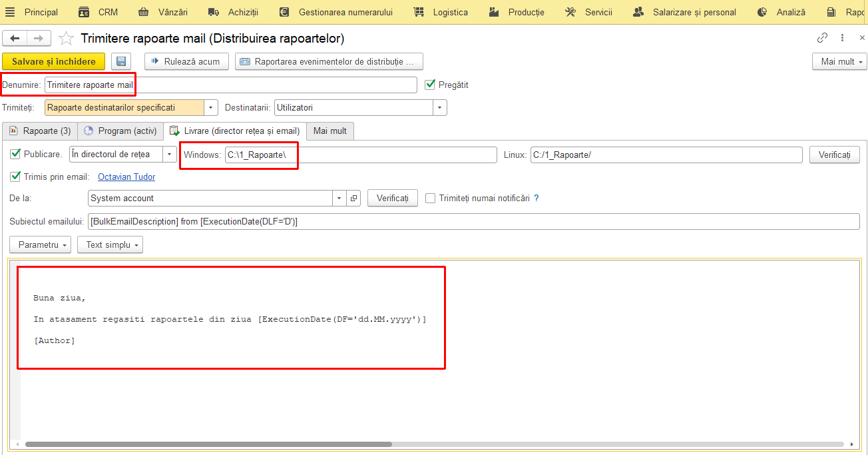
Task: Click Verificați next to Linux path
Action: tap(835, 155)
